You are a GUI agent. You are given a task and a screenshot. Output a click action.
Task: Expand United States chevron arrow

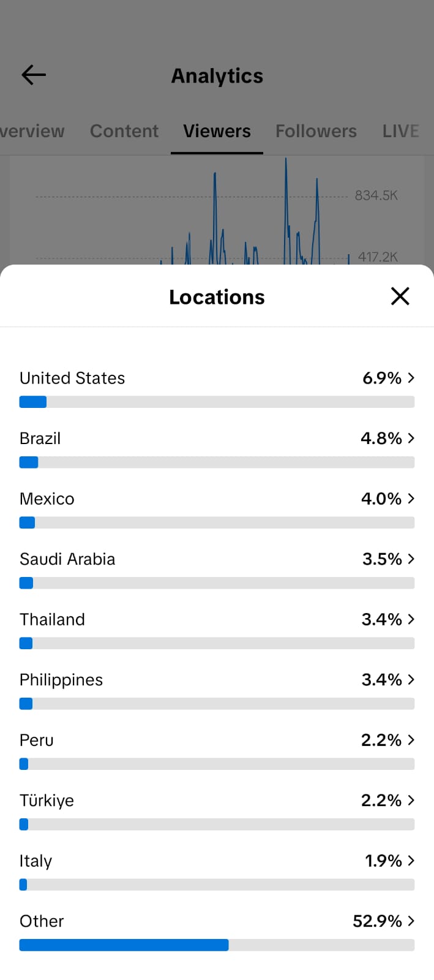411,378
